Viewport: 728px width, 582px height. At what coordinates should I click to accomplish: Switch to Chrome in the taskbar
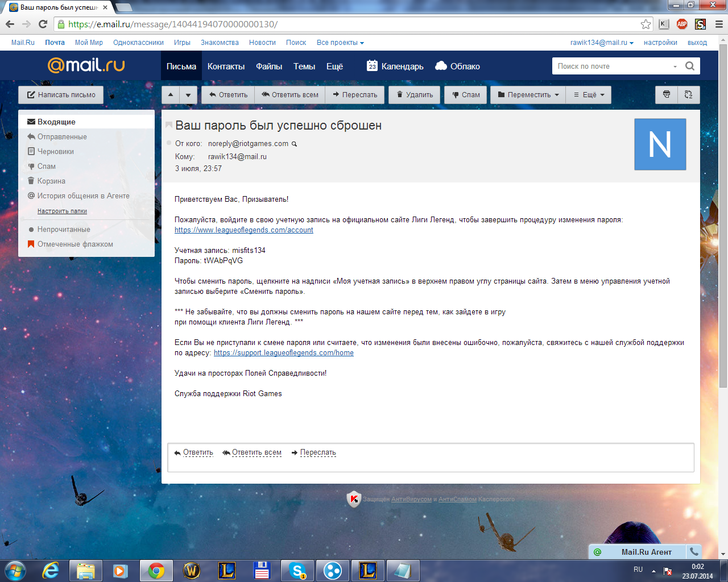156,570
